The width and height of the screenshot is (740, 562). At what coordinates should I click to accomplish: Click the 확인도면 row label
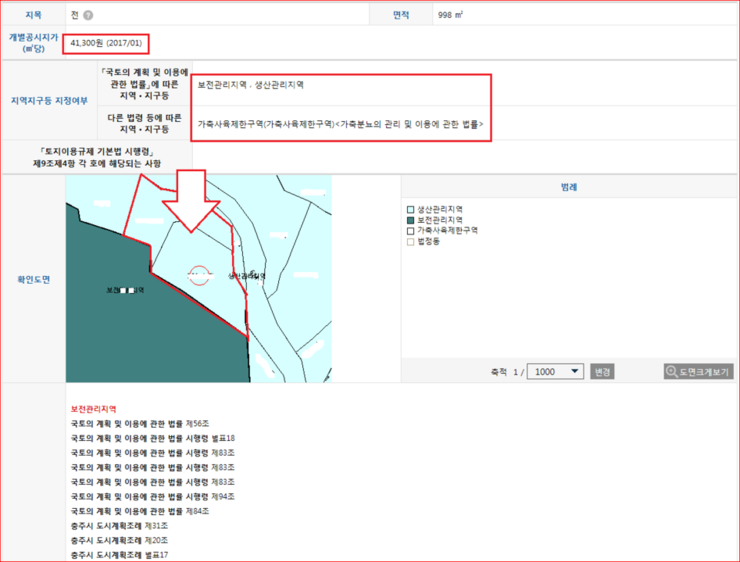coord(34,279)
